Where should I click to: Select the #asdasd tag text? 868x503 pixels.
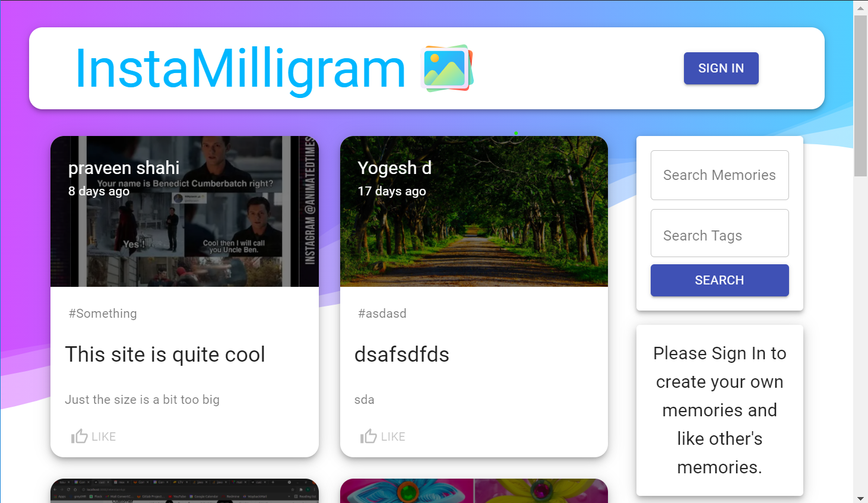pyautogui.click(x=382, y=314)
